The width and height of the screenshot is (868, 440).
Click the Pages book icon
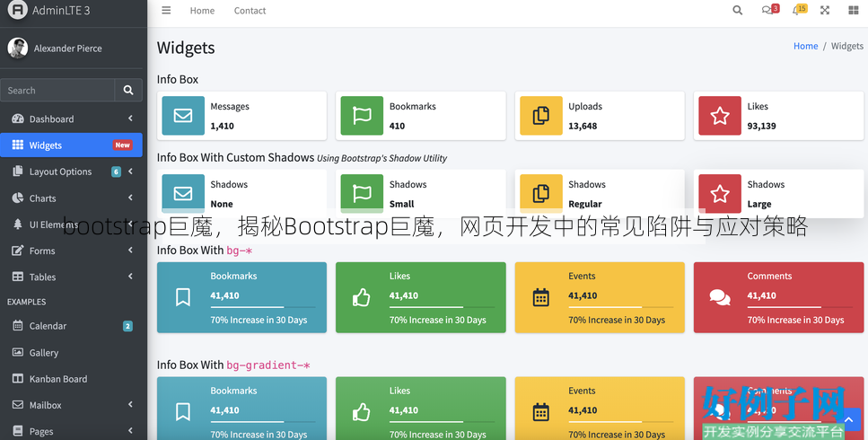pos(18,431)
